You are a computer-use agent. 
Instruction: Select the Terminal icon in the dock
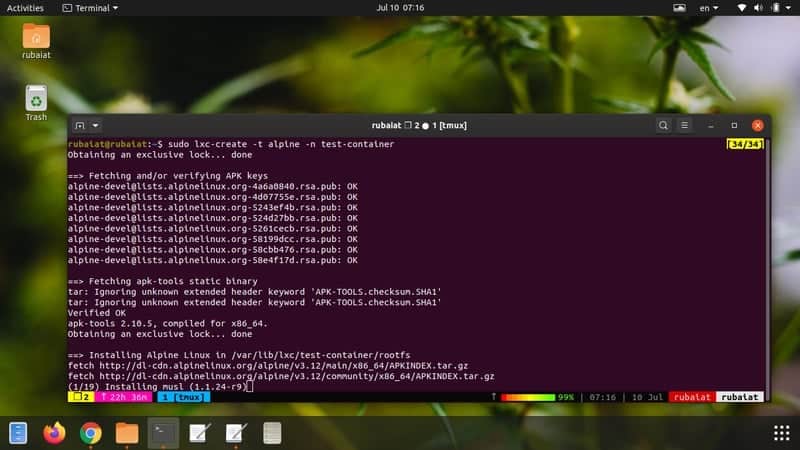163,433
